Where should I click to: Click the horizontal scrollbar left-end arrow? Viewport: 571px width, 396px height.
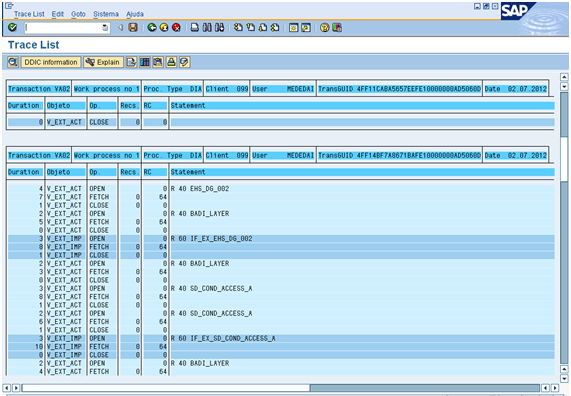pyautogui.click(x=7, y=388)
